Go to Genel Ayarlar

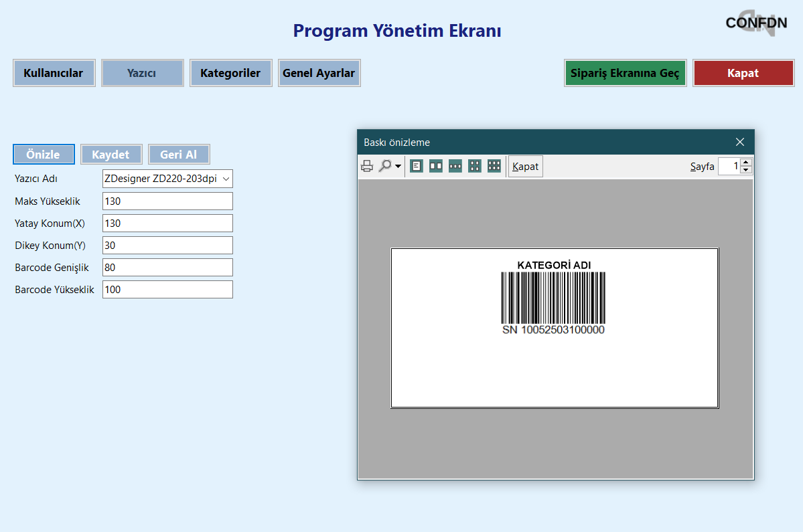click(319, 73)
